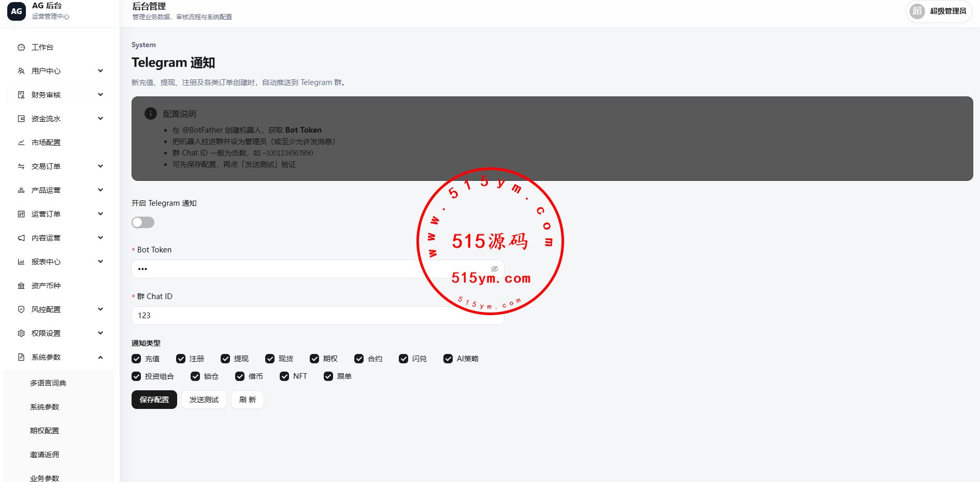Click the 市场配置 chart icon
The height and width of the screenshot is (482, 980).
click(x=21, y=143)
